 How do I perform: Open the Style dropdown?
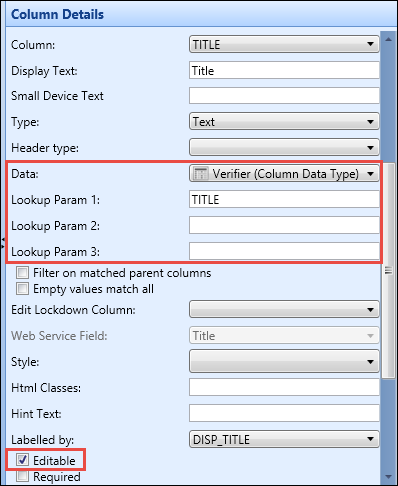pyautogui.click(x=284, y=361)
